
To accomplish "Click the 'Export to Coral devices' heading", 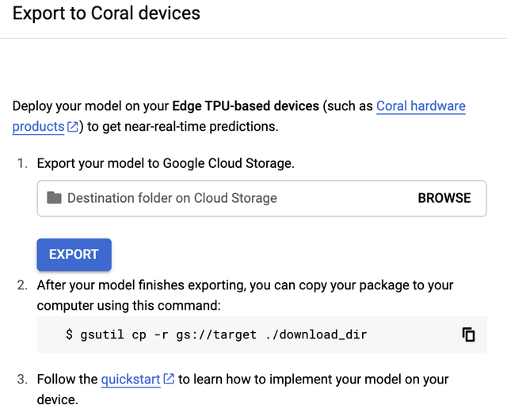I will 106,13.
